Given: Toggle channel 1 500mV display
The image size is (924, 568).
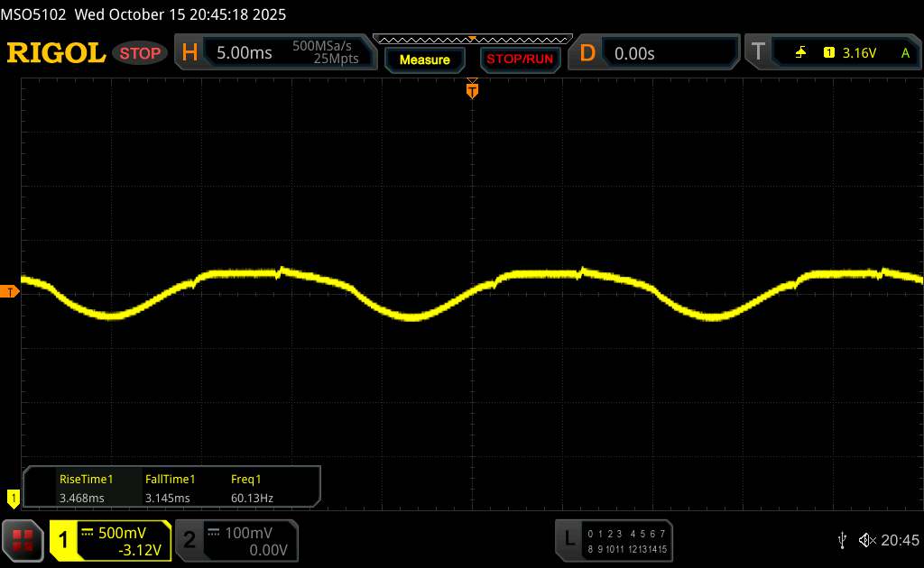Looking at the screenshot, I should pyautogui.click(x=110, y=540).
